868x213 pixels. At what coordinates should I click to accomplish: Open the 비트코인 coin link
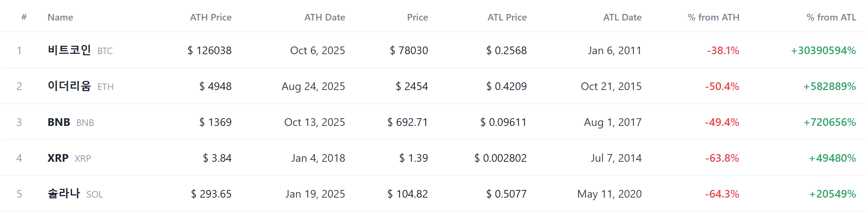[x=69, y=50]
